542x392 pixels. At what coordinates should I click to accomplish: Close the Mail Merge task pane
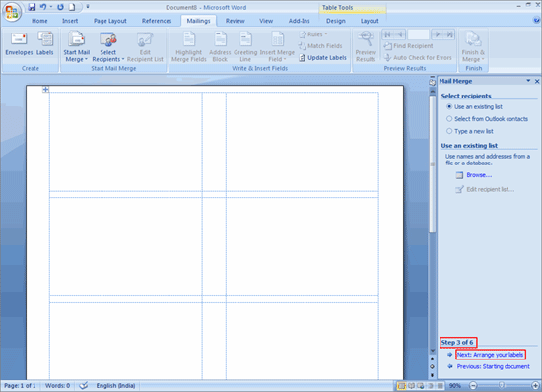coord(537,81)
